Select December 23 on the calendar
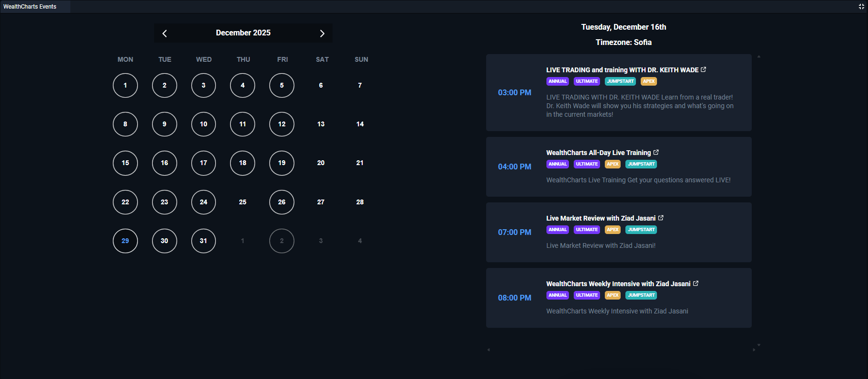868x379 pixels. click(x=165, y=202)
